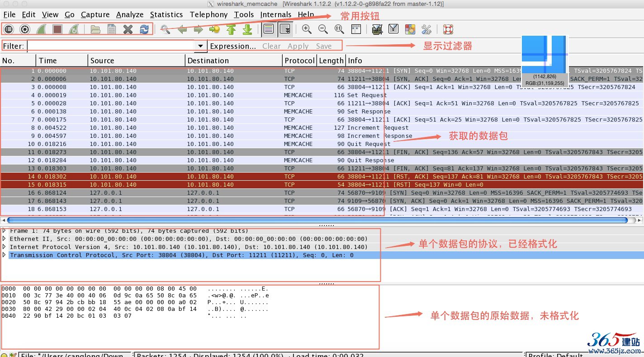
Task: Open the Analyze menu
Action: point(129,14)
